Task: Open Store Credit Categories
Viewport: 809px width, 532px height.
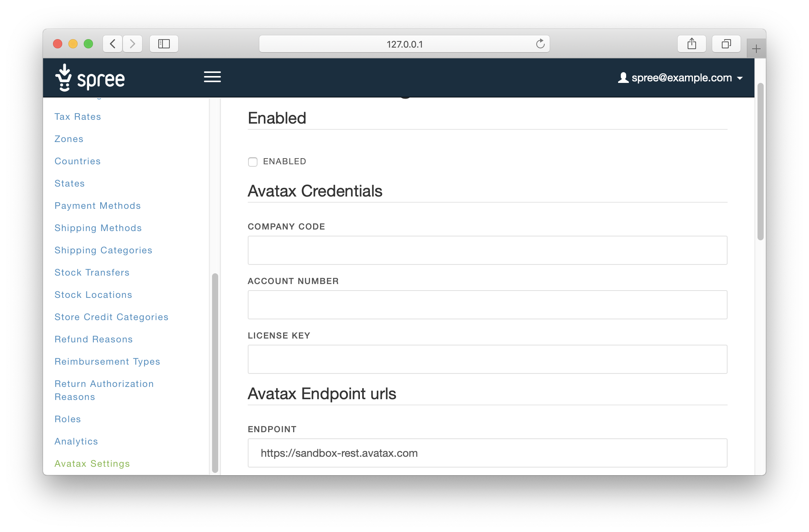Action: (x=111, y=317)
